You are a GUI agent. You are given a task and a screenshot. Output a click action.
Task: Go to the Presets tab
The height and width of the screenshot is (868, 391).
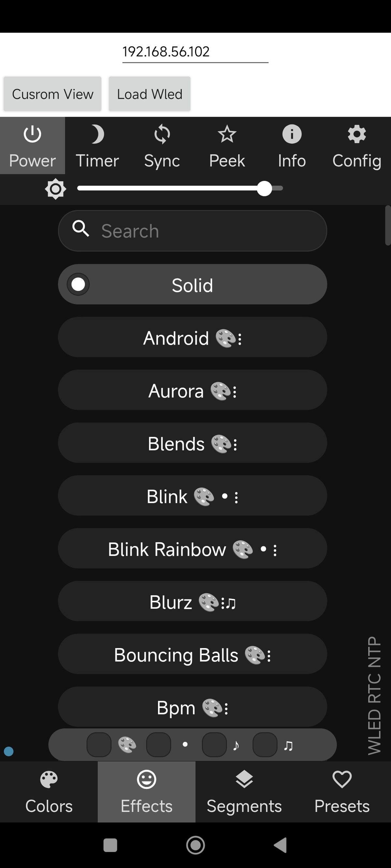pyautogui.click(x=342, y=792)
